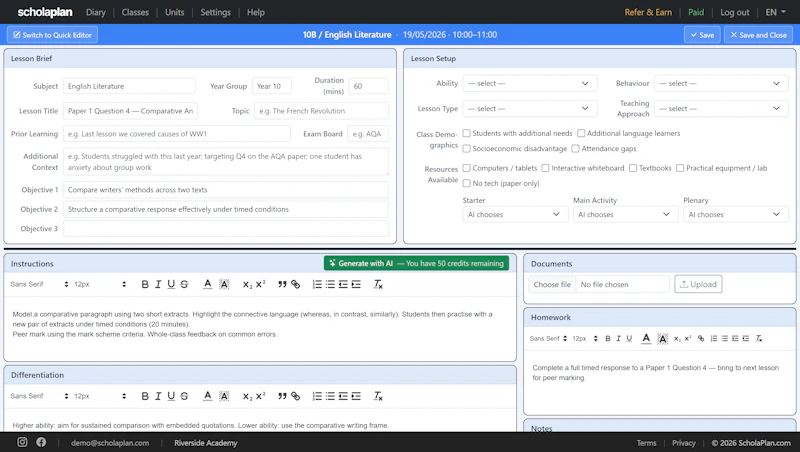The height and width of the screenshot is (452, 800).
Task: Toggle italic in Differentiation toolbar
Action: tap(158, 396)
